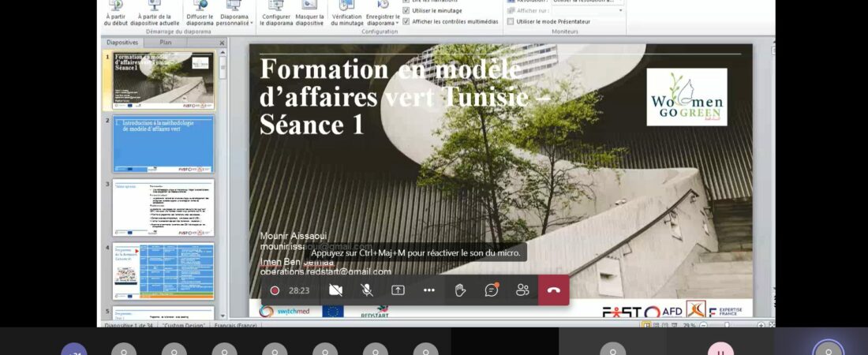The image size is (868, 355).
Task: Hang up the call
Action: 554,290
